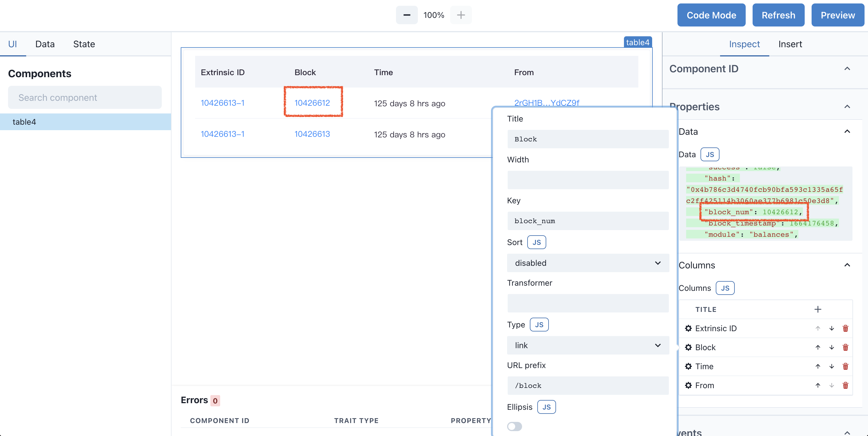Open the Inspect tab

(x=744, y=44)
